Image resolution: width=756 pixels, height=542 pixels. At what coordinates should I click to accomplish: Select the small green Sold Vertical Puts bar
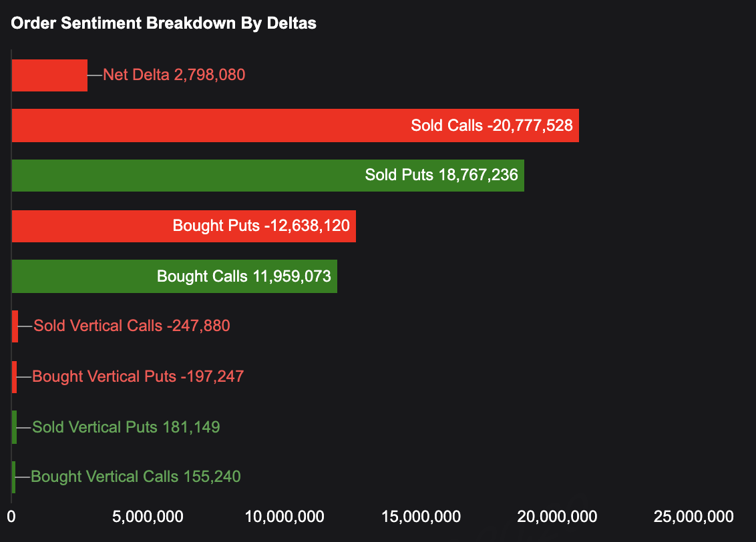[x=14, y=427]
